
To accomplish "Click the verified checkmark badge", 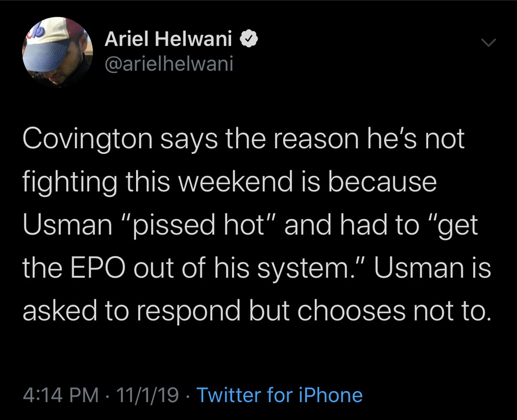I will [249, 39].
